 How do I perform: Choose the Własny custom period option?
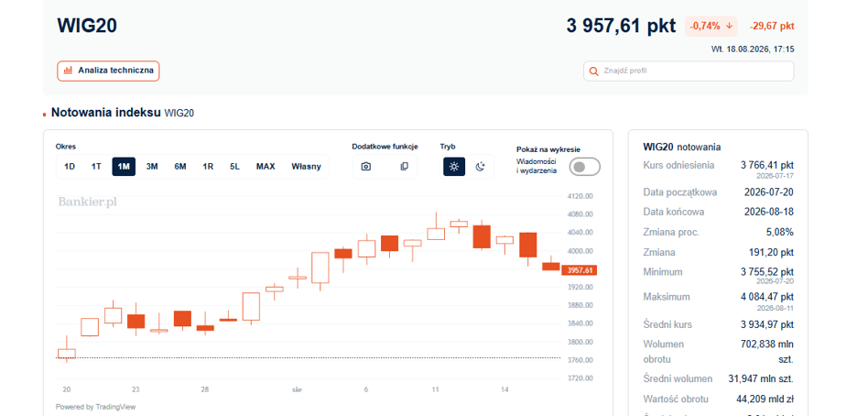[x=306, y=166]
